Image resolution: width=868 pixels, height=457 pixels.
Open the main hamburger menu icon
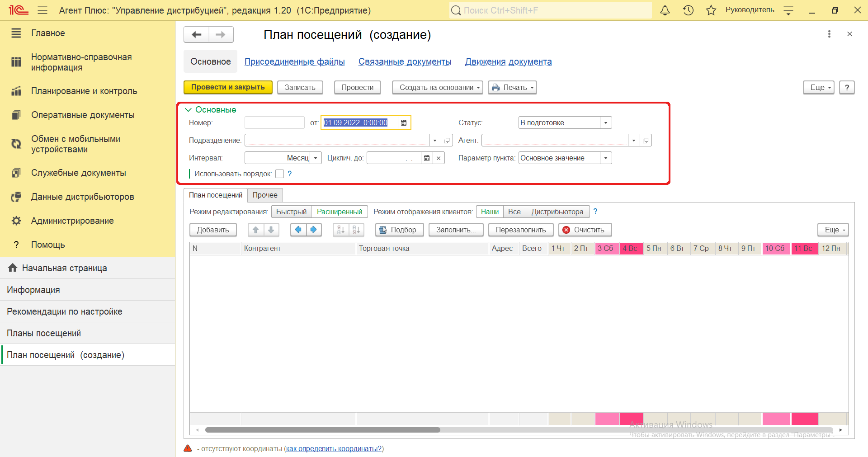42,10
